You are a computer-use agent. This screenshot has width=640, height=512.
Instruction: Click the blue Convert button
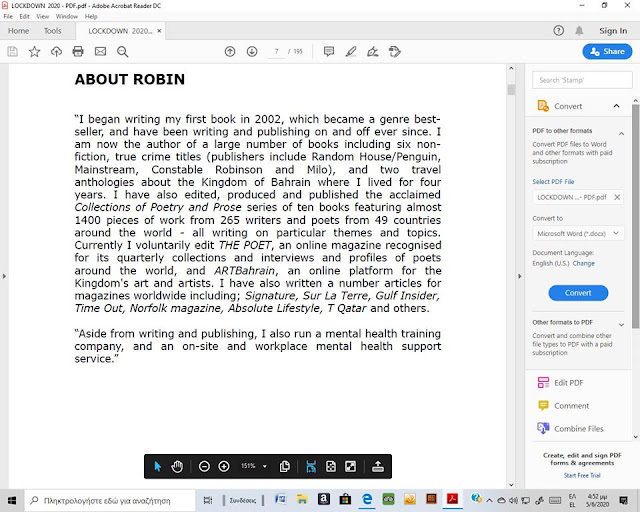[578, 293]
